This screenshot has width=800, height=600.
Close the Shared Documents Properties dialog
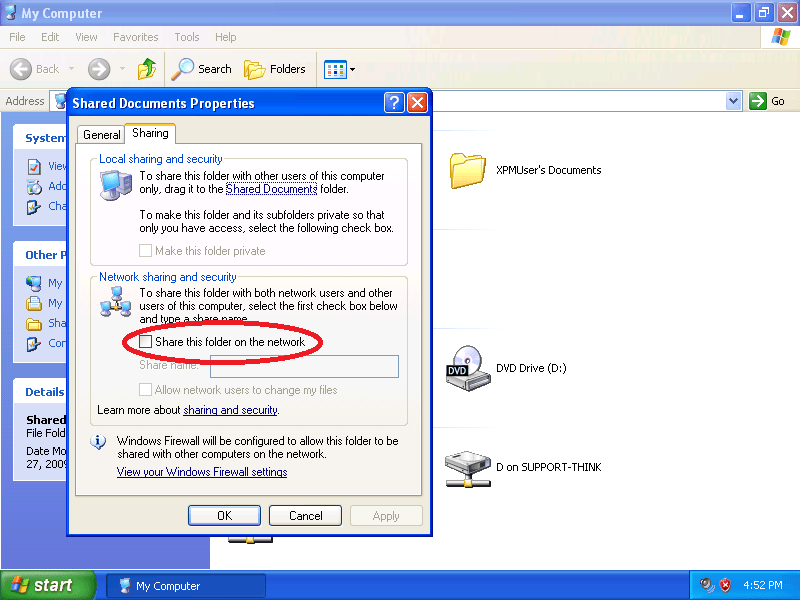click(x=417, y=103)
